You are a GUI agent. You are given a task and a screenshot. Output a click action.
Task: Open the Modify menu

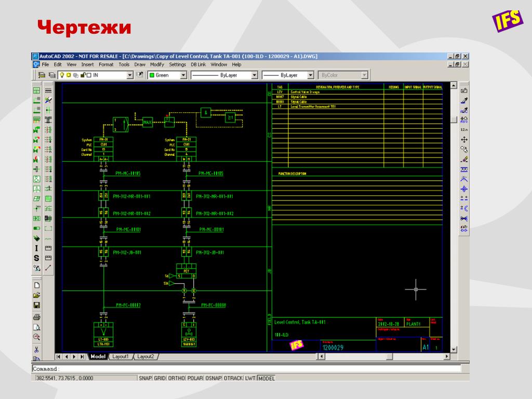(x=157, y=64)
